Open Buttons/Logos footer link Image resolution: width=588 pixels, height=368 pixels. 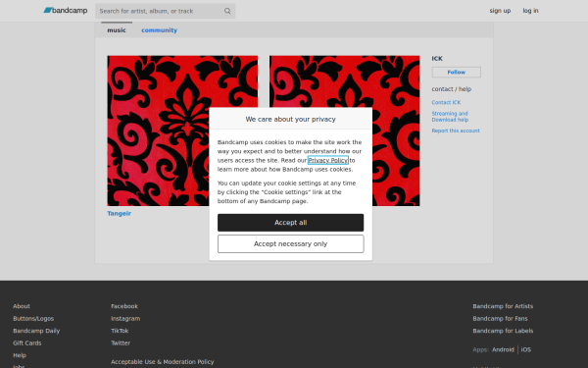[33, 318]
